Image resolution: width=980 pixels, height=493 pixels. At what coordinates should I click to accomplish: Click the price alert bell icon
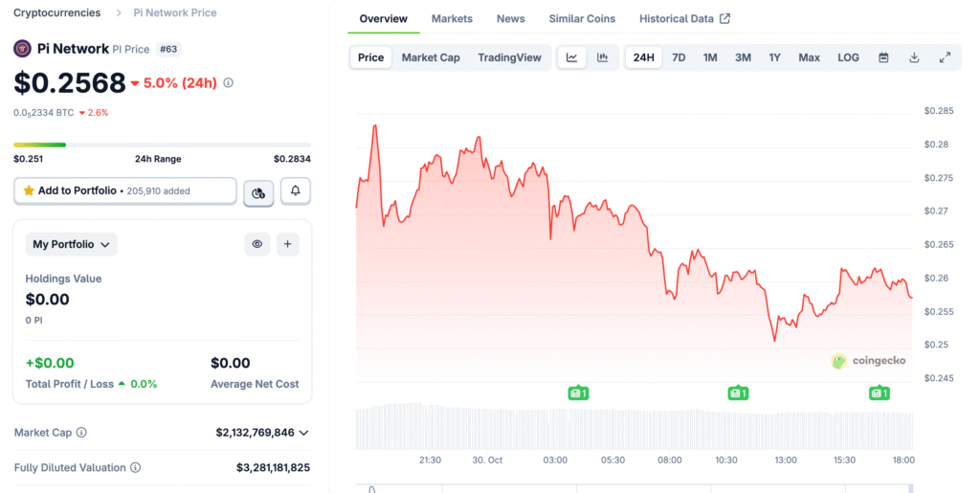tap(295, 191)
